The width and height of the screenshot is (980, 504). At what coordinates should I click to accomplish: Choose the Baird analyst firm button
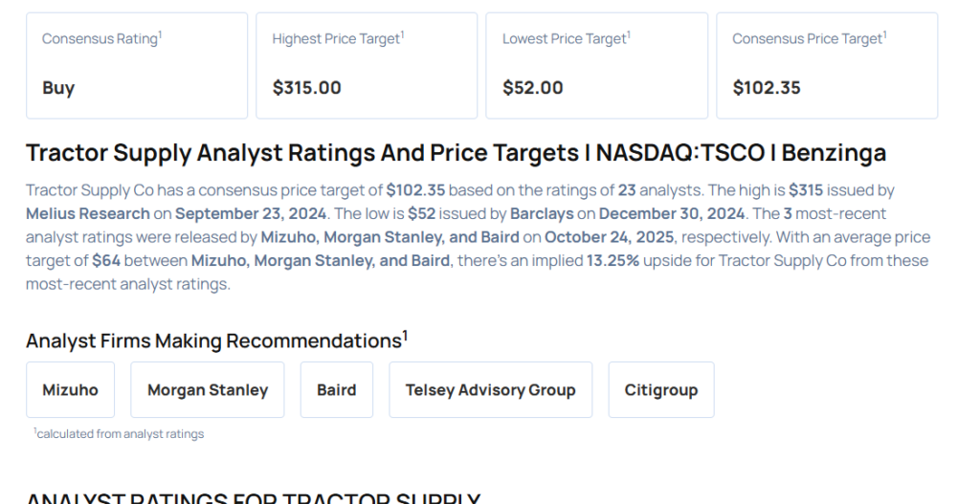336,390
